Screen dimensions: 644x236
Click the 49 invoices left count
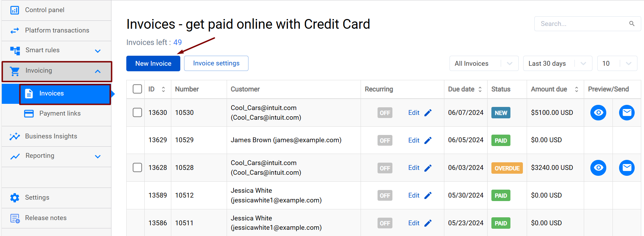tap(178, 43)
